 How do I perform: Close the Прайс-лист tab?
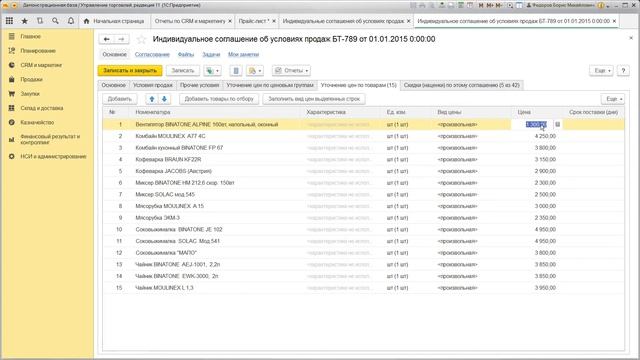[273, 21]
